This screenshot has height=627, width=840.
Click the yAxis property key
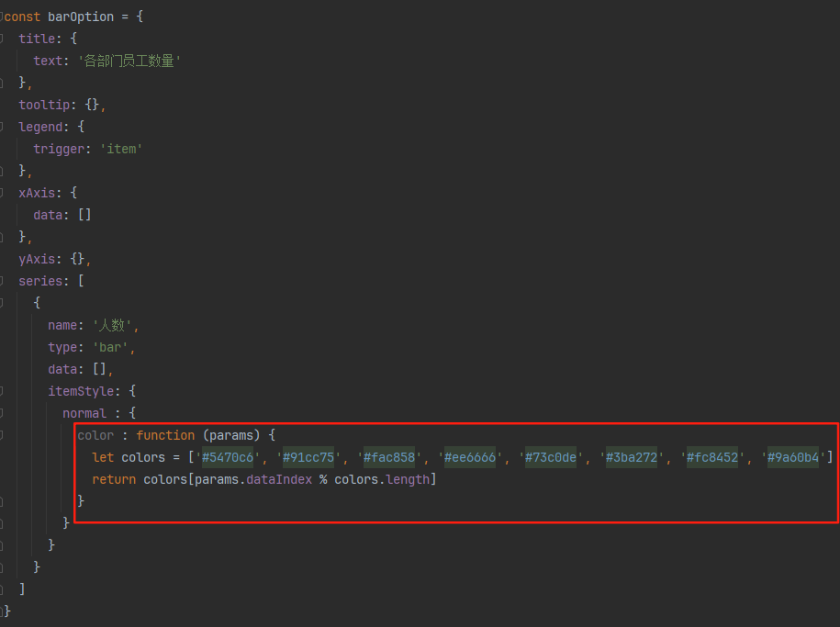coord(37,260)
